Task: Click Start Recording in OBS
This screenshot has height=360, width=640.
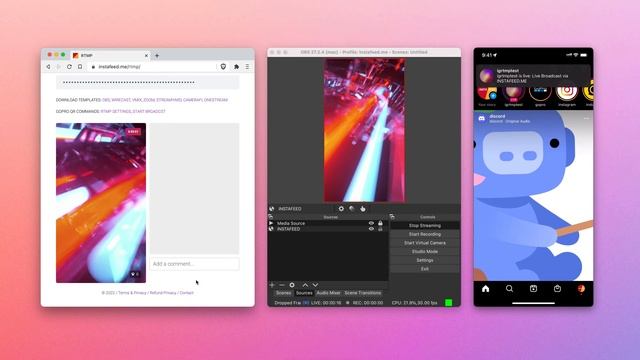Action: (424, 234)
